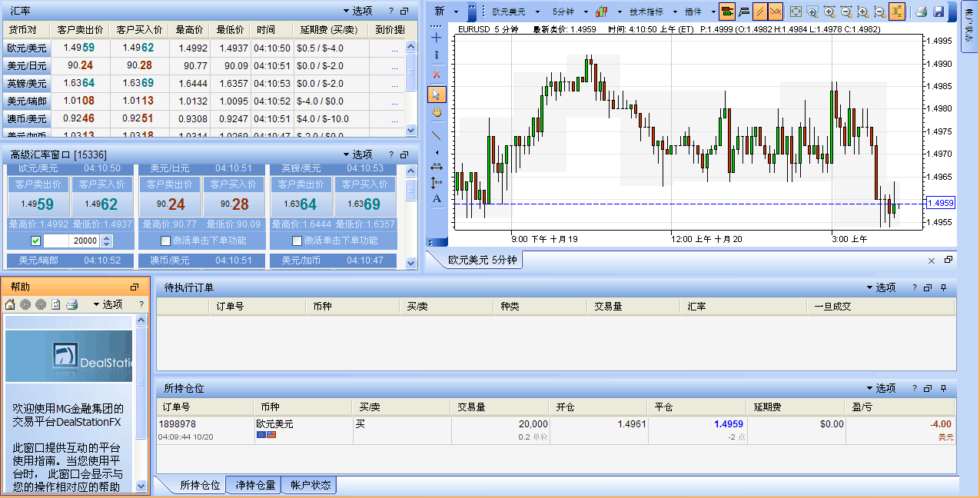Print the chart using printer icon
This screenshot has width=980, height=498.
[x=921, y=12]
